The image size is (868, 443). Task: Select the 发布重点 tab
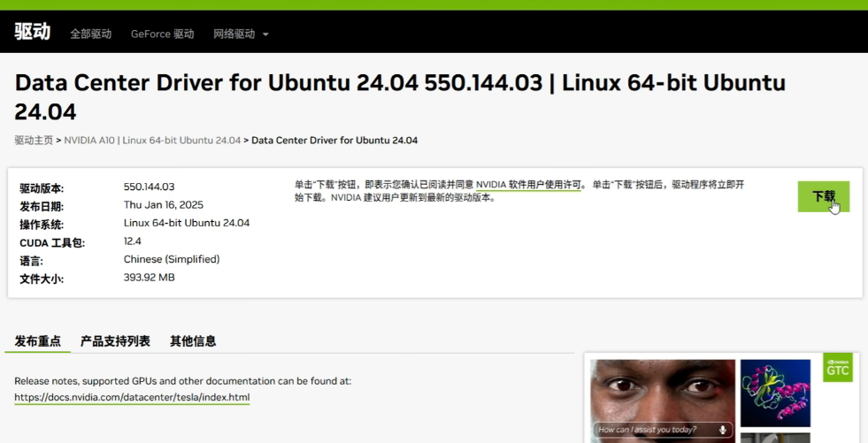point(38,341)
